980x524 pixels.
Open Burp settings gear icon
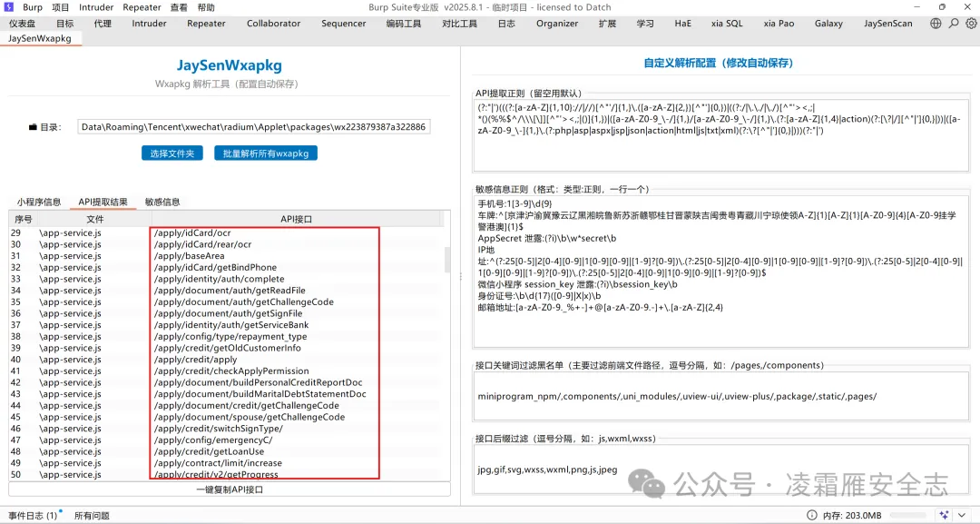(971, 23)
